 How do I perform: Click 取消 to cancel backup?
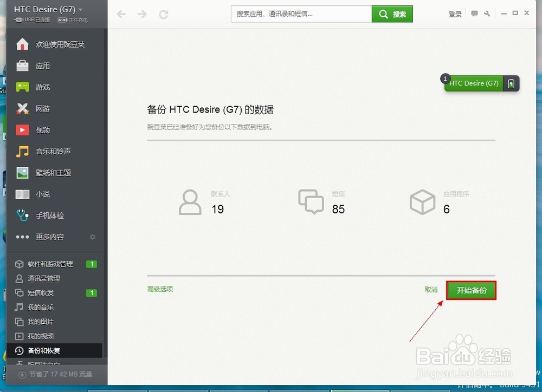click(431, 290)
